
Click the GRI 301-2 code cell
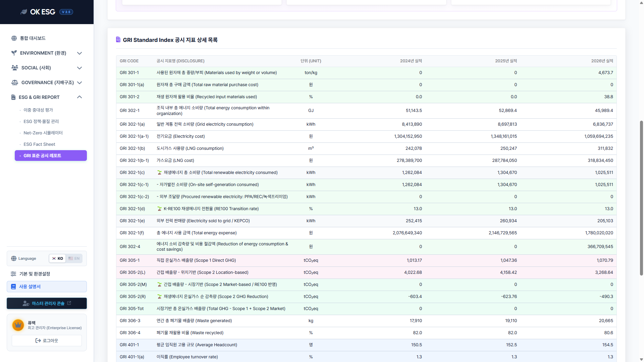coord(129,97)
